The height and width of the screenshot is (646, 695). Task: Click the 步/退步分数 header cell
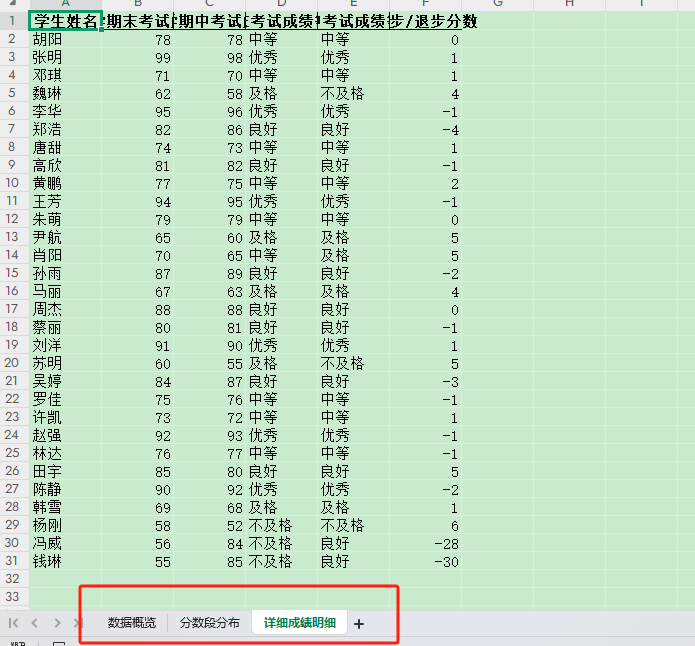coord(426,21)
